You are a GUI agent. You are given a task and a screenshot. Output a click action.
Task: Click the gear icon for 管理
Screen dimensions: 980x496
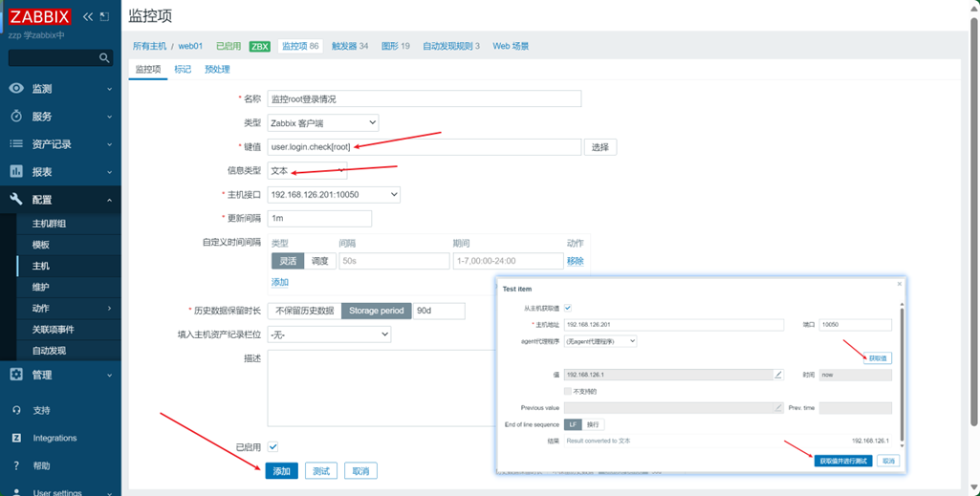[16, 375]
